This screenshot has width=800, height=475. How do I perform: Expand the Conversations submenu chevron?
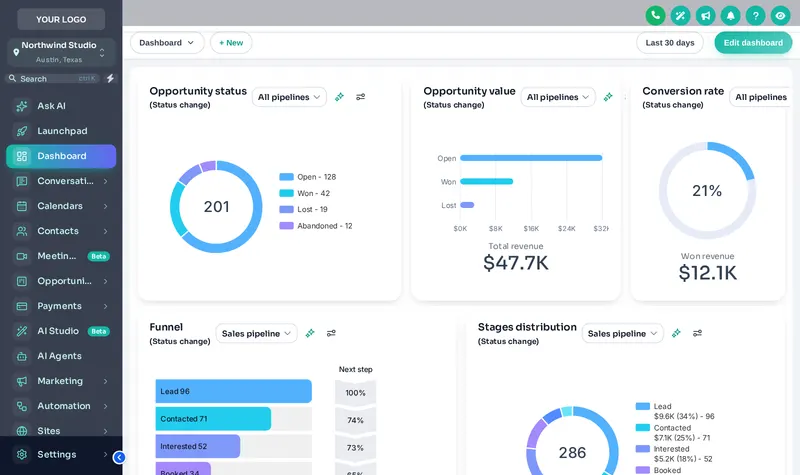click(x=106, y=181)
